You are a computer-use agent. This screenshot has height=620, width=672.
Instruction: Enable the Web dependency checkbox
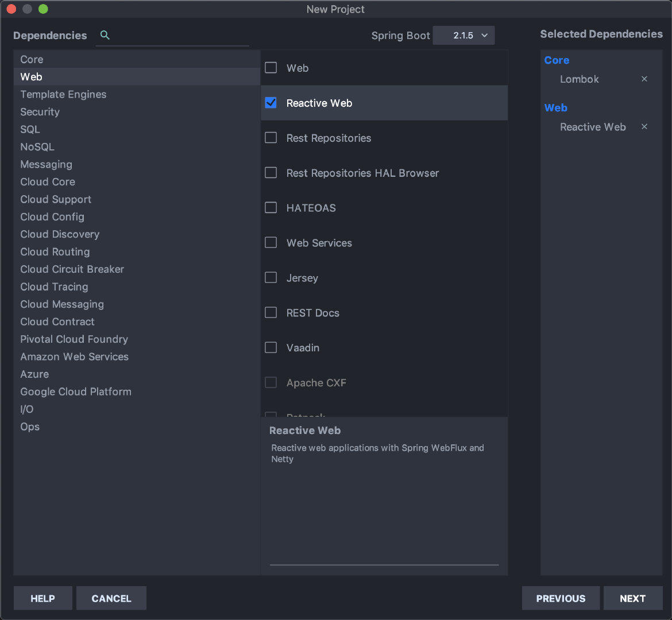pyautogui.click(x=271, y=68)
